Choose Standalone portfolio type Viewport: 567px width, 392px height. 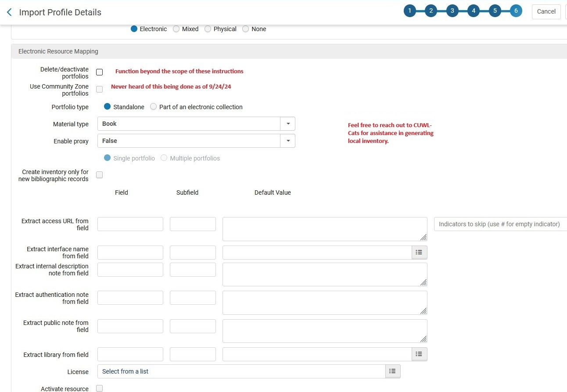point(107,107)
